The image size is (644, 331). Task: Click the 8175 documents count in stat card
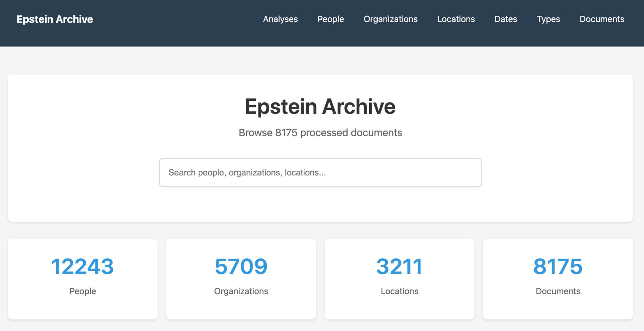click(x=558, y=266)
